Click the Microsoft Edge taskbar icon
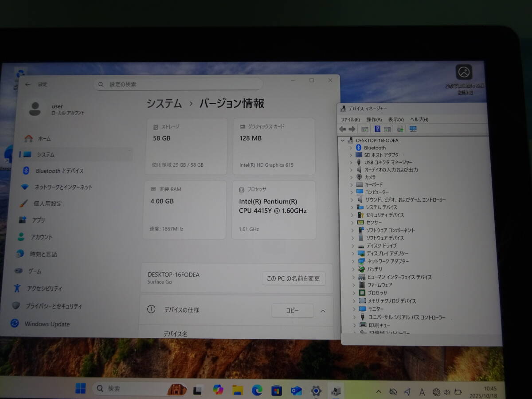532x399 pixels. (256, 389)
